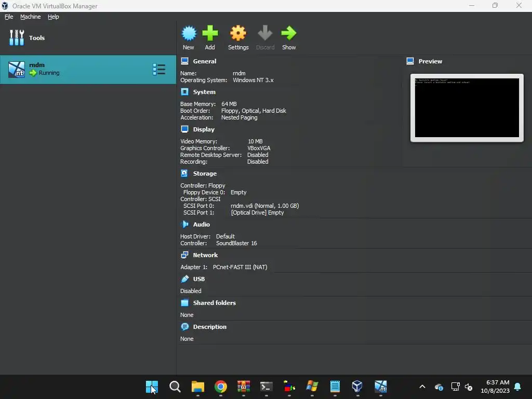Open the Display section header link
The image size is (532, 399).
pyautogui.click(x=204, y=129)
